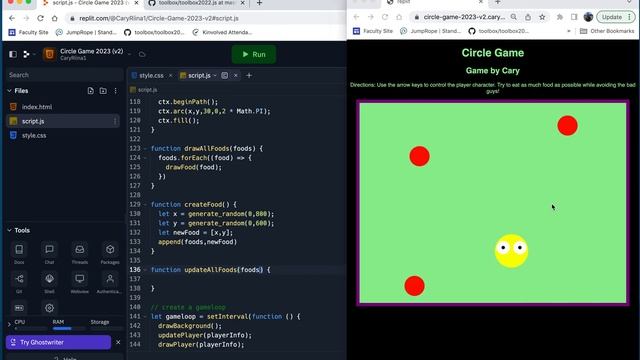Go to home page in left browser
The image size is (640, 360).
pyautogui.click(x=55, y=18)
